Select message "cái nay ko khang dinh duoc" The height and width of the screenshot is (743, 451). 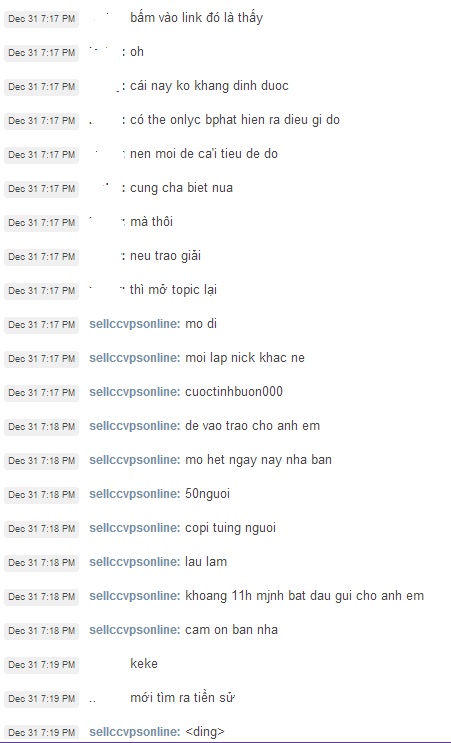(x=209, y=86)
